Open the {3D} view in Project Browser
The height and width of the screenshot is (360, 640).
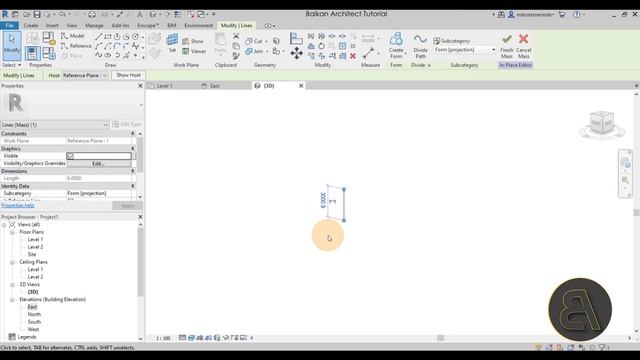click(x=33, y=292)
